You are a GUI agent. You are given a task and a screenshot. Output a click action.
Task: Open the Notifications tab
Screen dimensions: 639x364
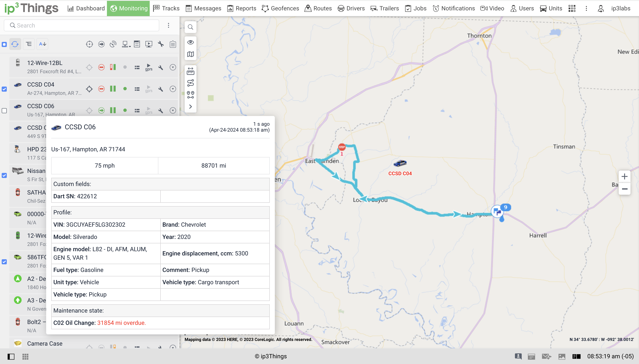454,8
